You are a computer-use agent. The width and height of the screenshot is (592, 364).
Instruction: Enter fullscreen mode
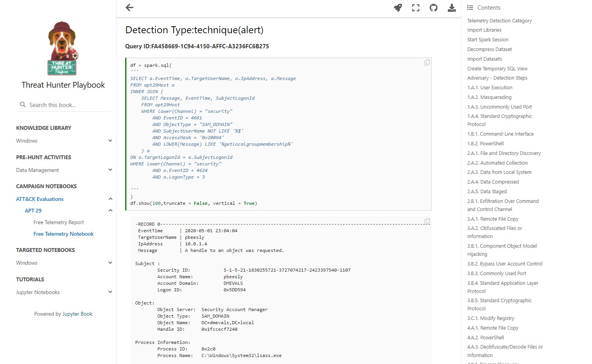coord(416,8)
